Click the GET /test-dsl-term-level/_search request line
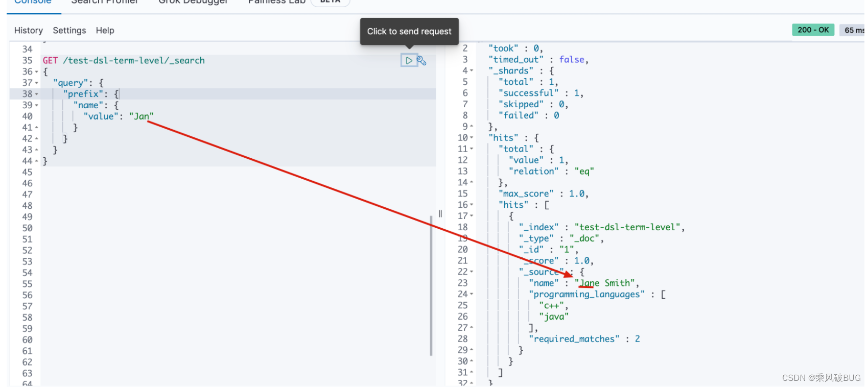Screen dimensions: 868x387 [x=124, y=61]
